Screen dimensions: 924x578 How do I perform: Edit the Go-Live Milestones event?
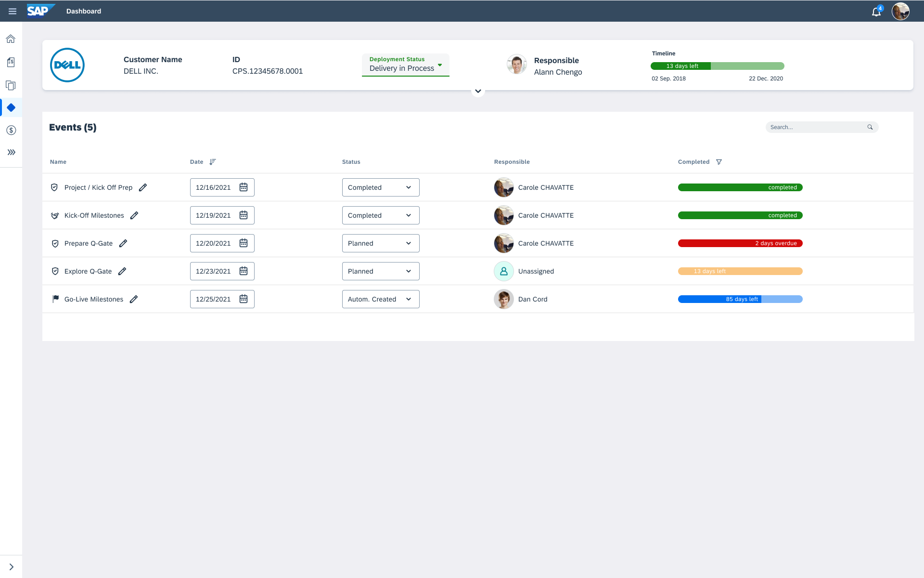(134, 299)
